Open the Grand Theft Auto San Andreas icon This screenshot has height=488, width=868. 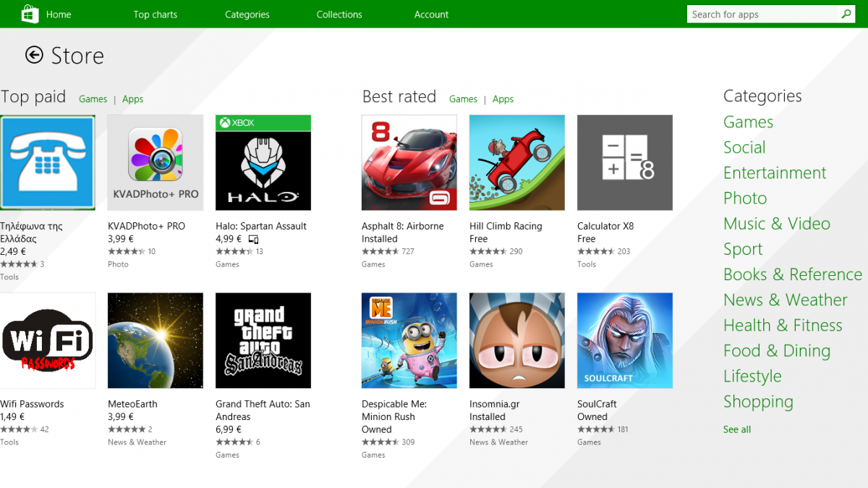263,341
